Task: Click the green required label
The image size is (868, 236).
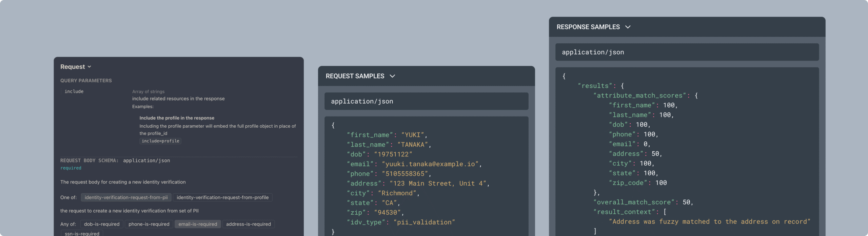Action: click(x=71, y=168)
